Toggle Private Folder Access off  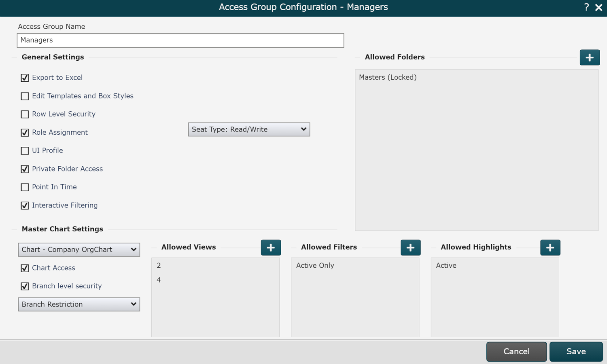click(25, 169)
